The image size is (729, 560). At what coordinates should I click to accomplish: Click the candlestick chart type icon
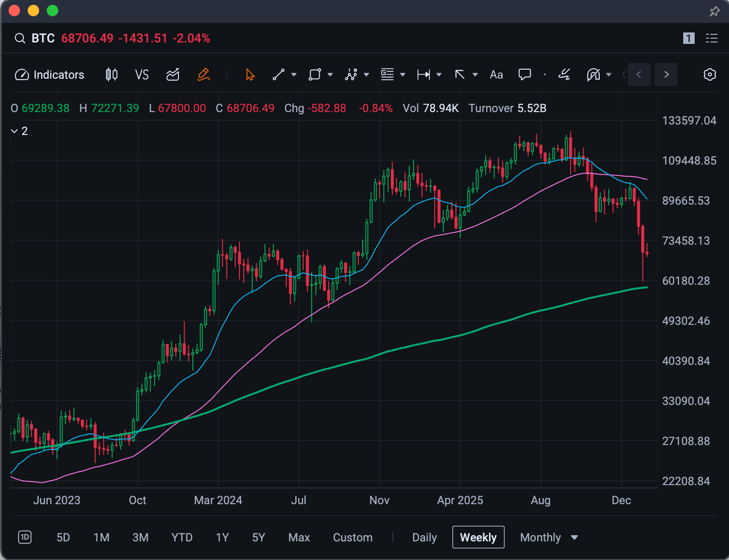coord(112,75)
